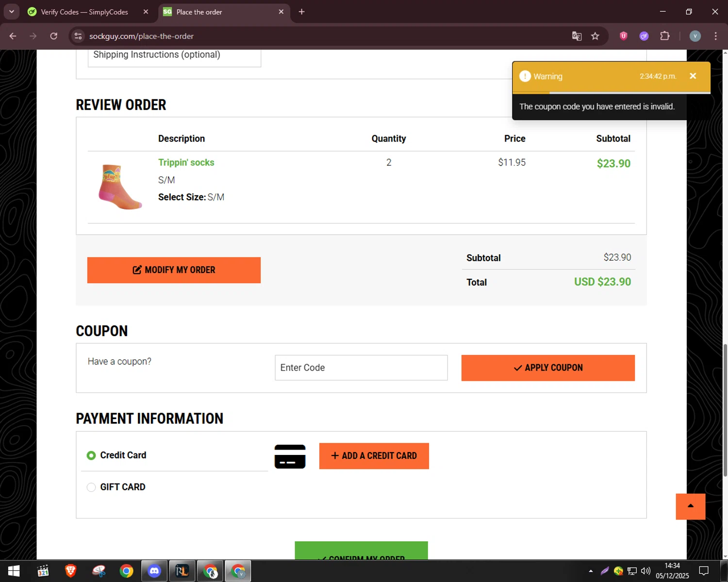The image size is (728, 582).
Task: Go back to the previous page
Action: [13, 36]
